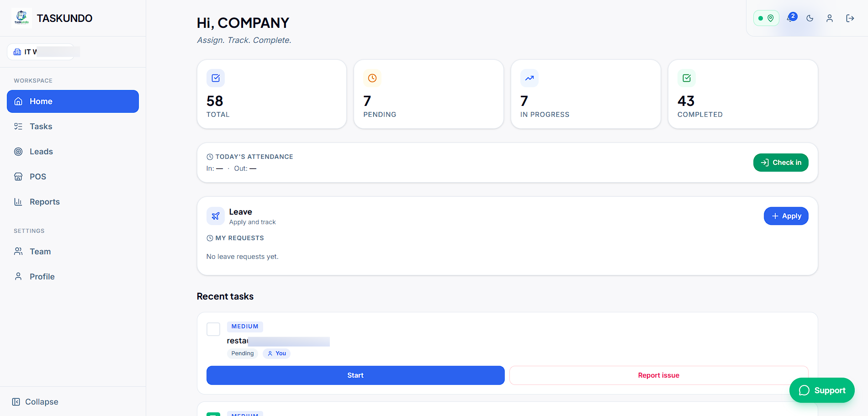Click the Total tasks checkmark icon

coord(216,78)
